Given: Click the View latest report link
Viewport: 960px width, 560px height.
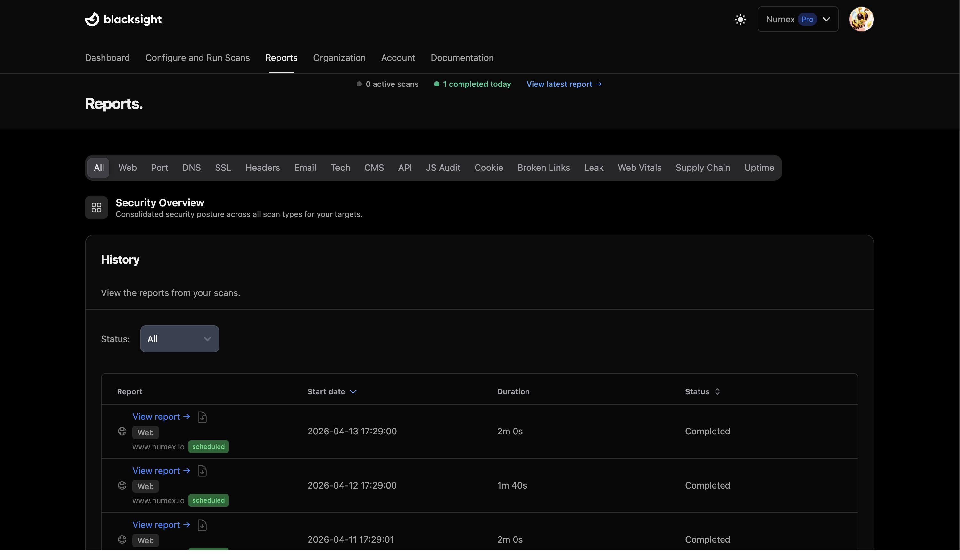Looking at the screenshot, I should click(564, 84).
